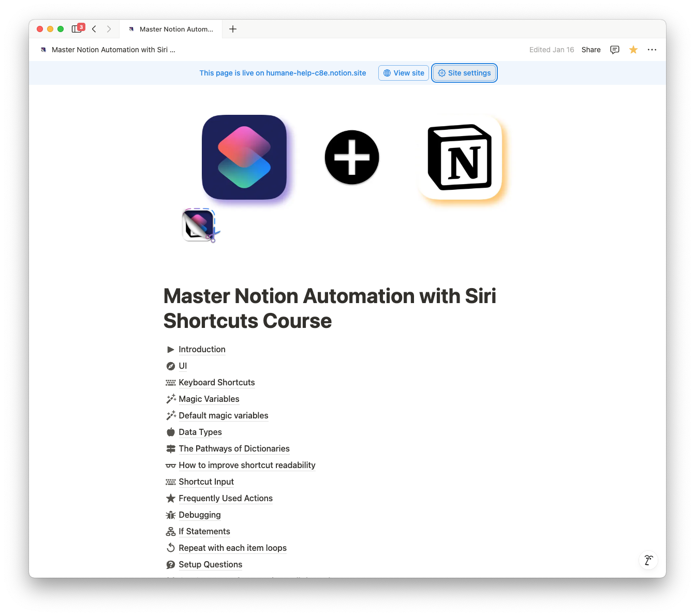The image size is (695, 616).
Task: Click the wand icon beside Magic Variables
Action: (x=171, y=399)
